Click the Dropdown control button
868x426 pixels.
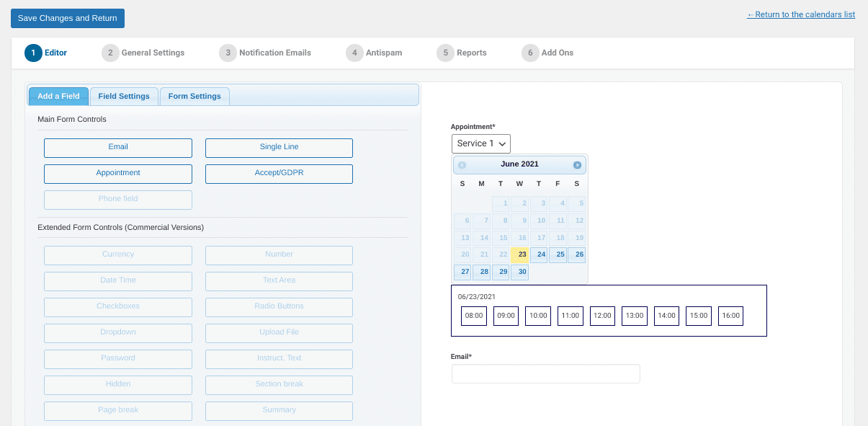[x=118, y=333]
